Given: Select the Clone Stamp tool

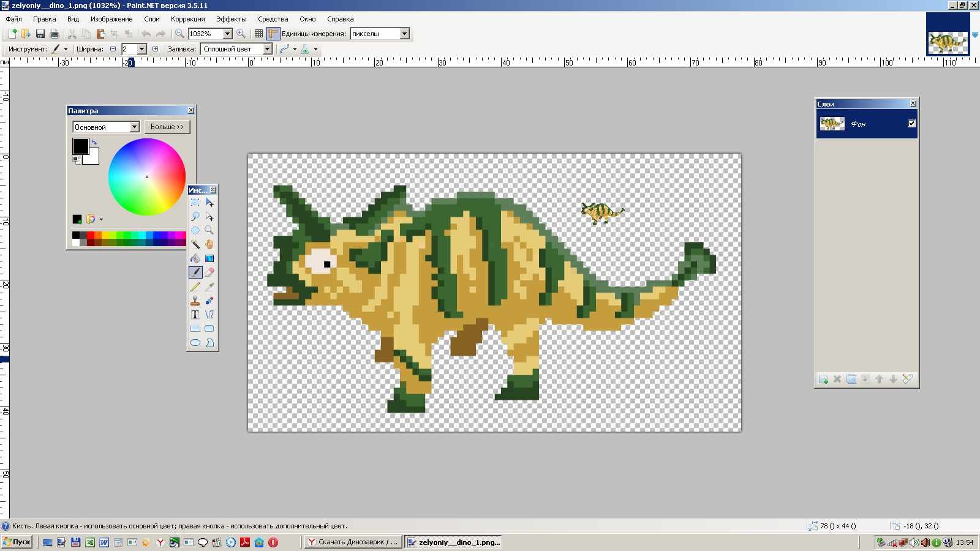Looking at the screenshot, I should 195,301.
